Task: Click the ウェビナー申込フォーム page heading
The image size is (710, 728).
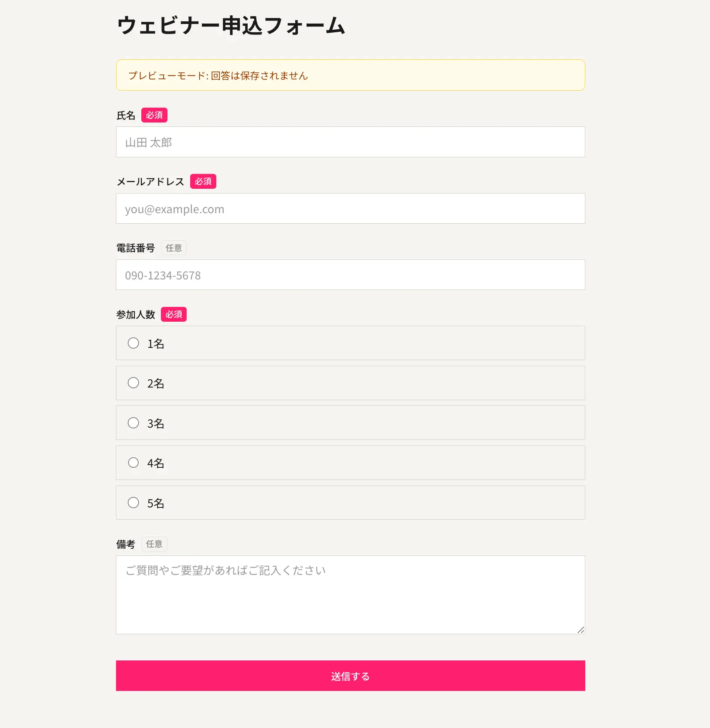Action: [x=231, y=25]
